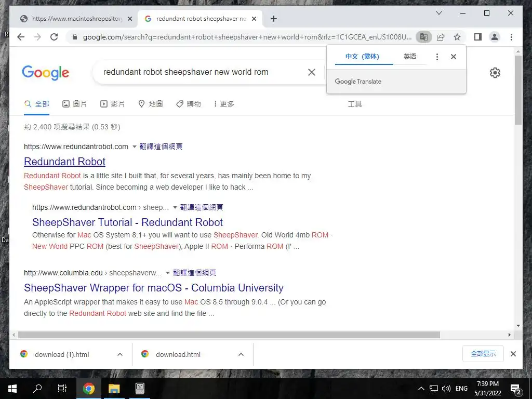Open SheepShaver Tutorial - Redundant Robot link
This screenshot has width=532, height=399.
(x=128, y=222)
